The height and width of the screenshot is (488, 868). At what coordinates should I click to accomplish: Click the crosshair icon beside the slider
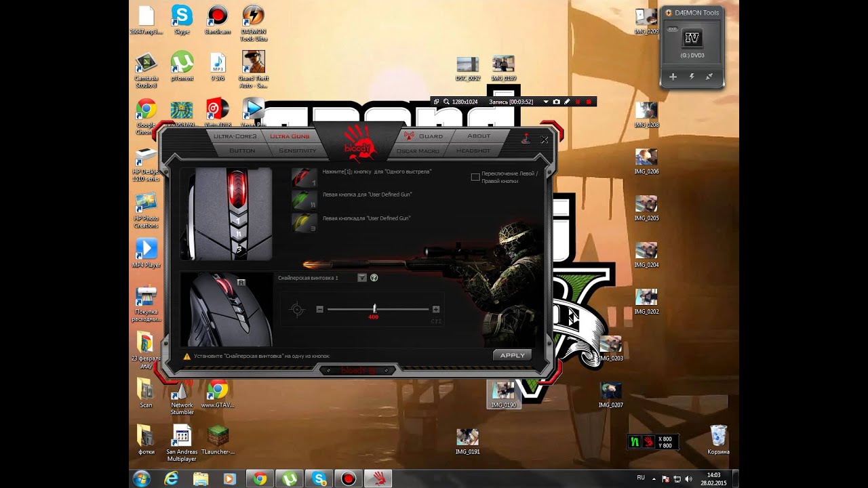pyautogui.click(x=296, y=310)
